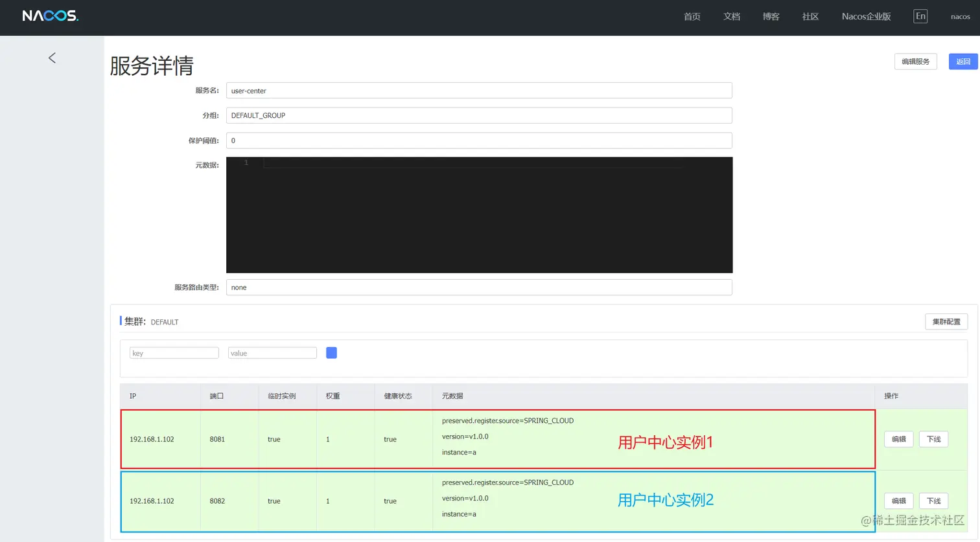Switch language with the En icon
980x542 pixels.
(x=920, y=16)
